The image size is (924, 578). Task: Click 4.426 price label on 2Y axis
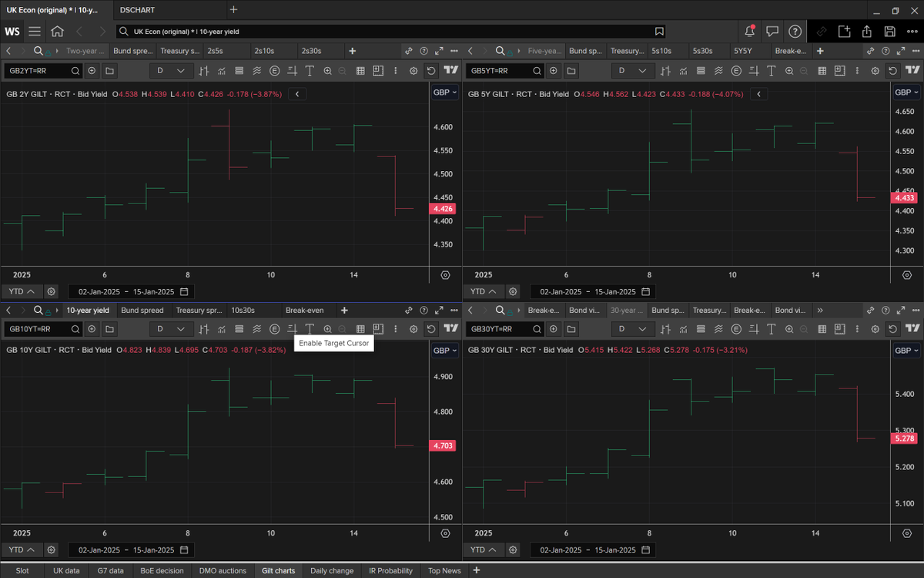444,209
